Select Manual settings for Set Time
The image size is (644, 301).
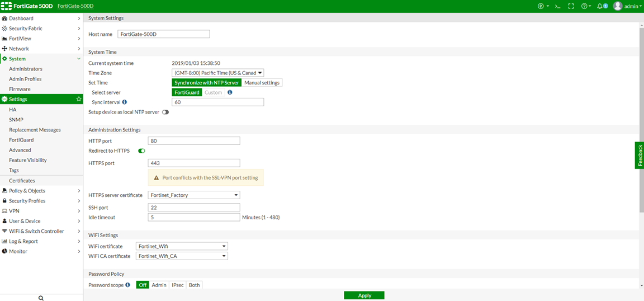tap(262, 83)
